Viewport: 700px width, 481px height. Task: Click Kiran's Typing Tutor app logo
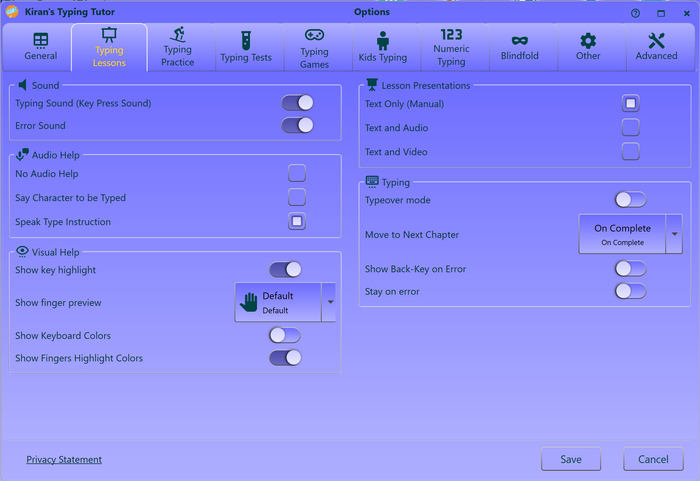[12, 12]
